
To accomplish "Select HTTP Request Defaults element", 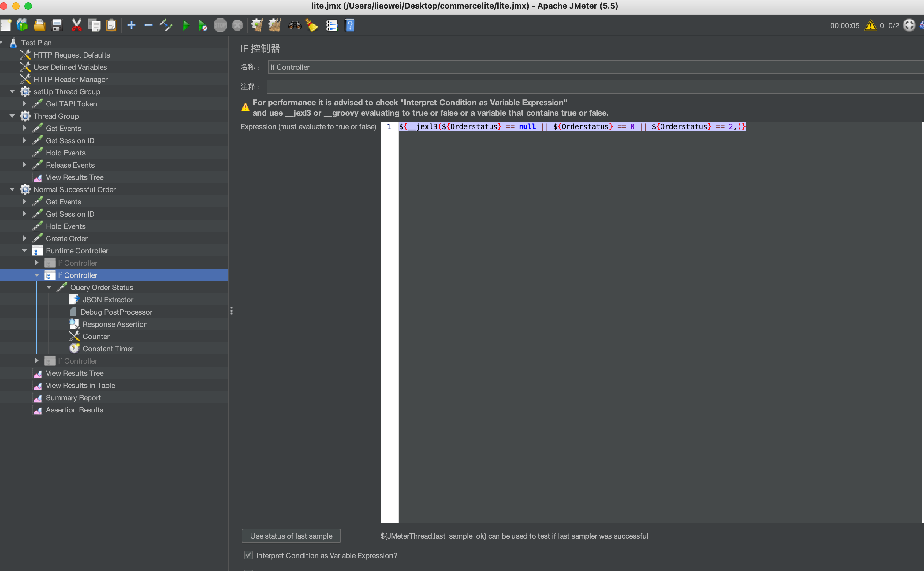I will (72, 55).
